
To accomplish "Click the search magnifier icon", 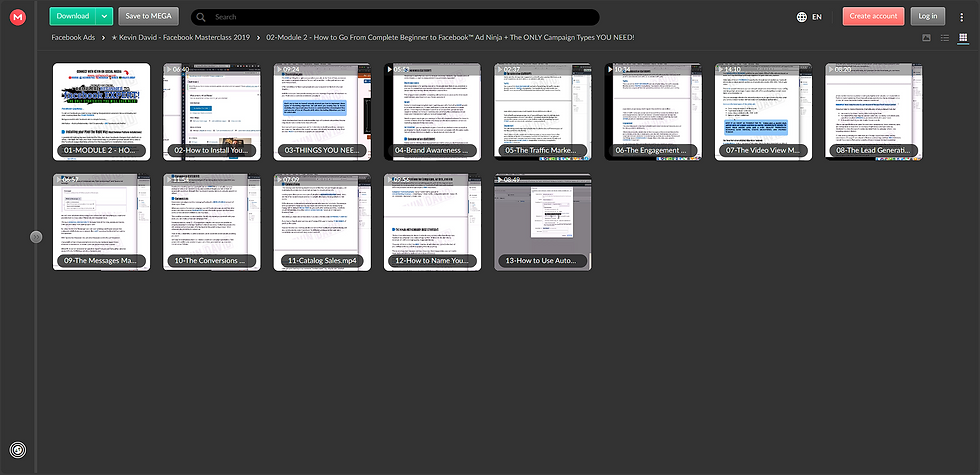I will click(201, 17).
